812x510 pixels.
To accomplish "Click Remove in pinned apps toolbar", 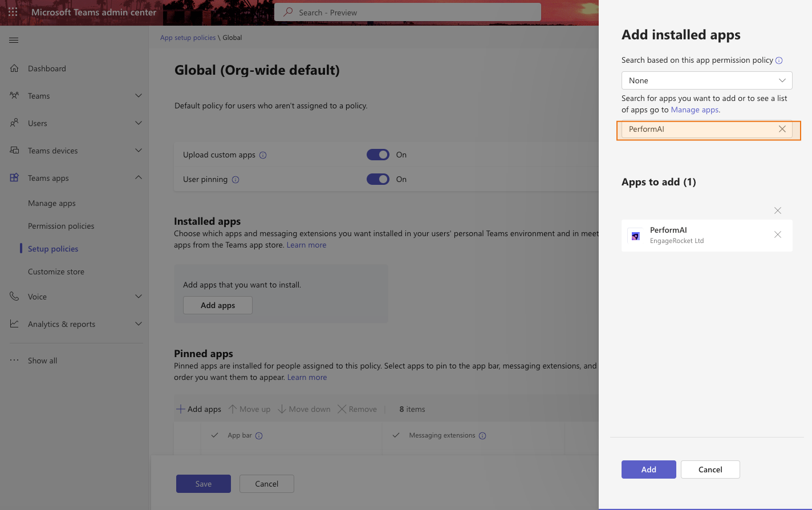I will coord(358,409).
